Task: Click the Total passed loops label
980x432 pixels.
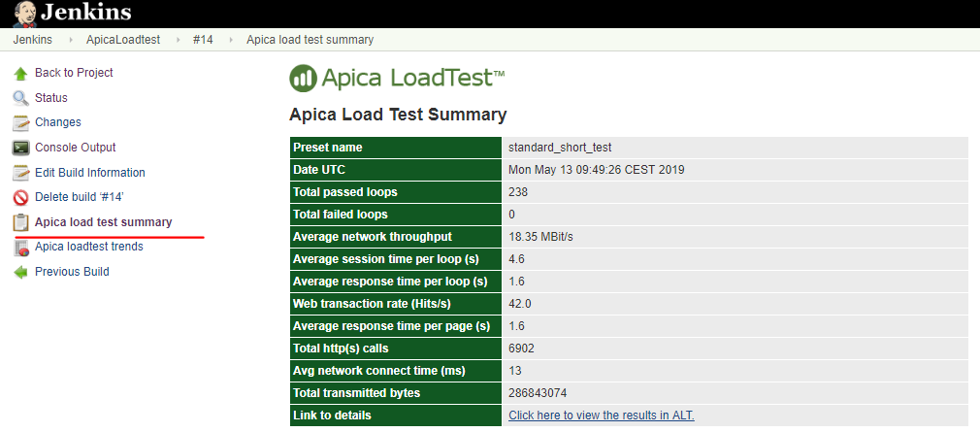Action: [x=345, y=192]
